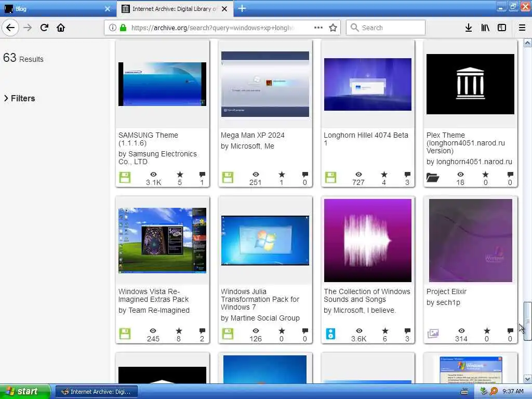
Task: Open the Project Elixir purple thumbnail
Action: (470, 240)
